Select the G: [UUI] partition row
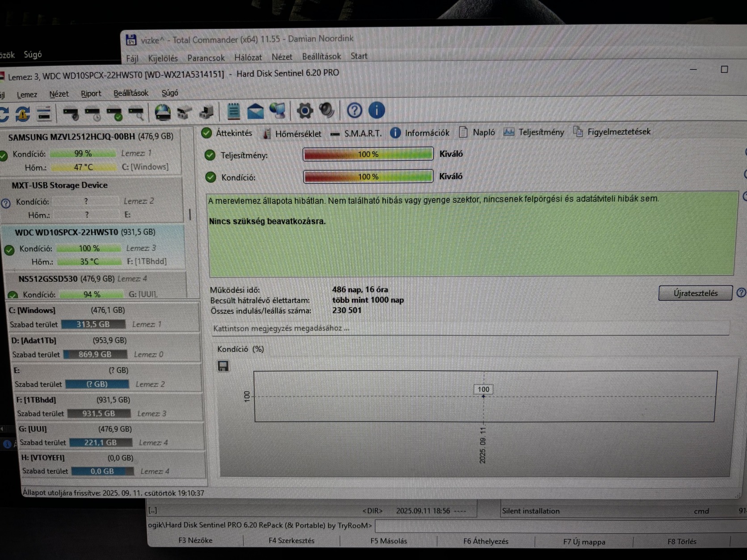The height and width of the screenshot is (560, 747). click(x=111, y=436)
